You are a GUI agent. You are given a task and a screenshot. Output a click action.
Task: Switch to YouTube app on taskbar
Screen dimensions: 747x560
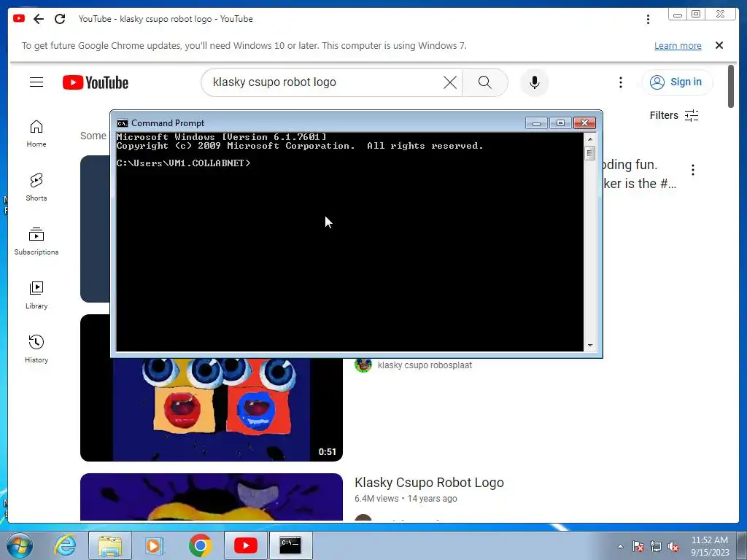pyautogui.click(x=245, y=545)
